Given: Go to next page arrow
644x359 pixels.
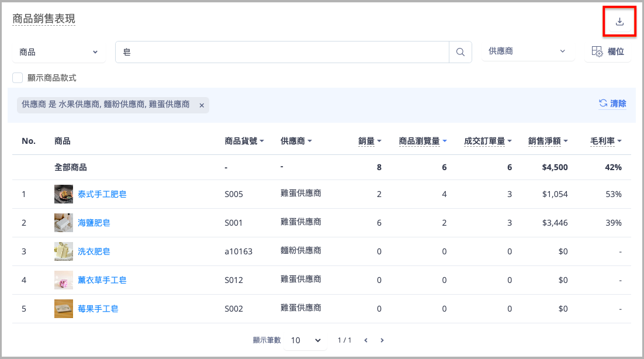Looking at the screenshot, I should [382, 340].
